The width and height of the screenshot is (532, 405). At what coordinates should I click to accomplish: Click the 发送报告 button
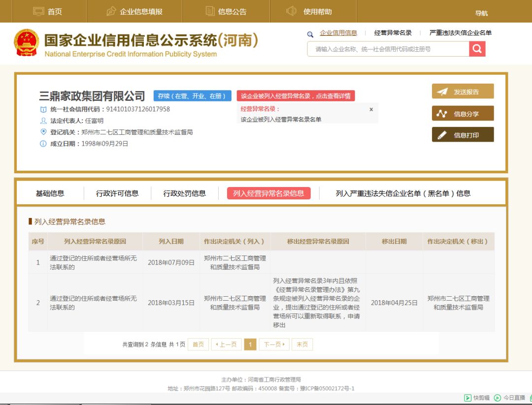point(463,92)
